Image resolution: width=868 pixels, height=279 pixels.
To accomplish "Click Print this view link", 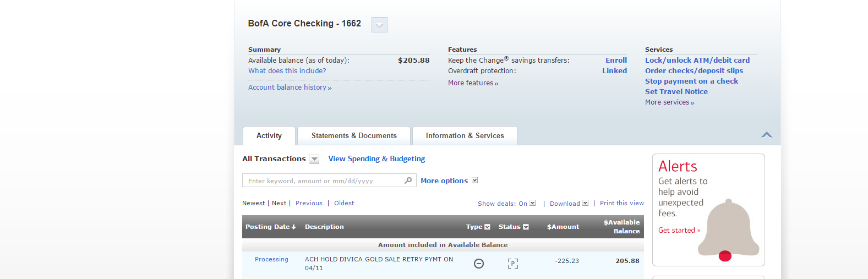I will (x=622, y=204).
